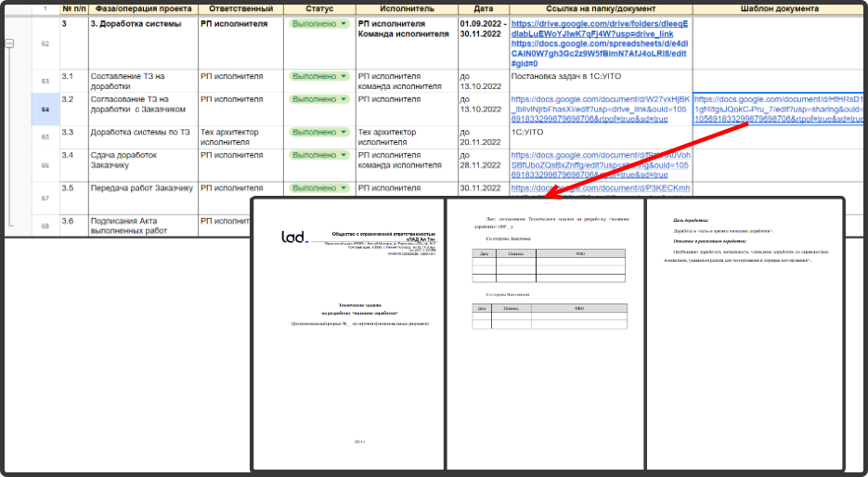Image resolution: width=868 pixels, height=477 pixels.
Task: Click the Исполнитель column header
Action: pos(406,8)
